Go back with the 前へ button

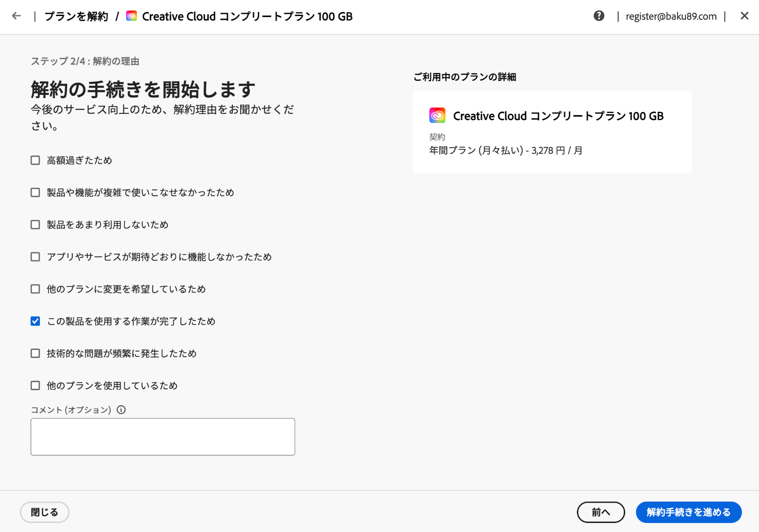[601, 512]
